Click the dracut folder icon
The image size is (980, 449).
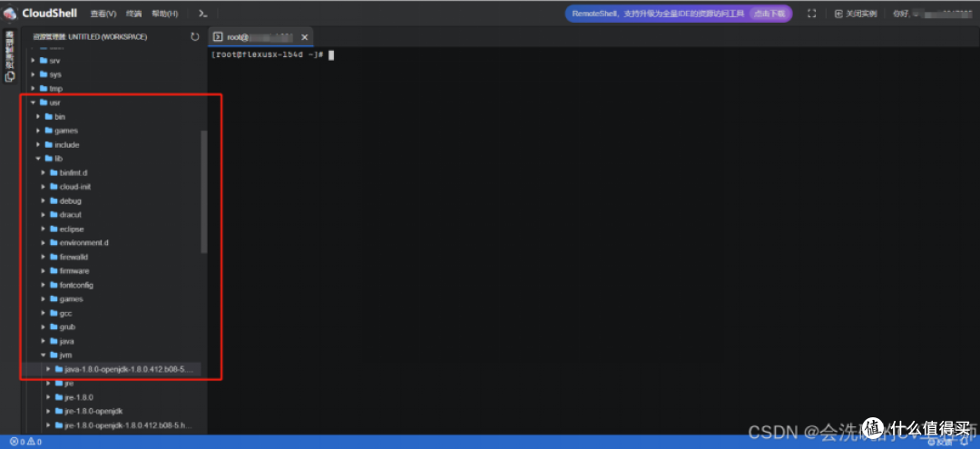click(x=54, y=215)
